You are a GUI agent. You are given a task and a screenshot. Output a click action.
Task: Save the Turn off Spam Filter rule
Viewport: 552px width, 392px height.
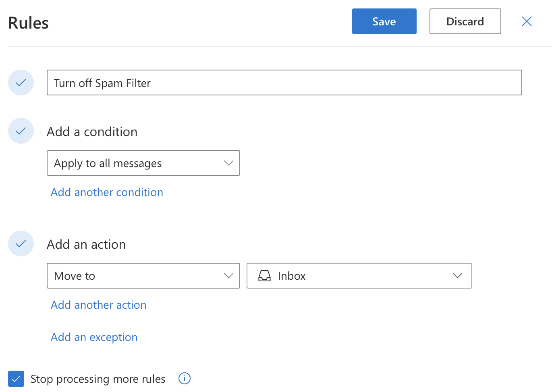click(384, 21)
